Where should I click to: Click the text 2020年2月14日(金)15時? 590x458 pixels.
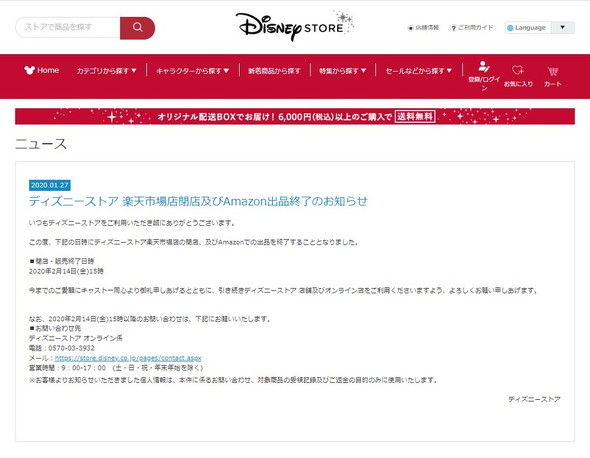point(66,271)
